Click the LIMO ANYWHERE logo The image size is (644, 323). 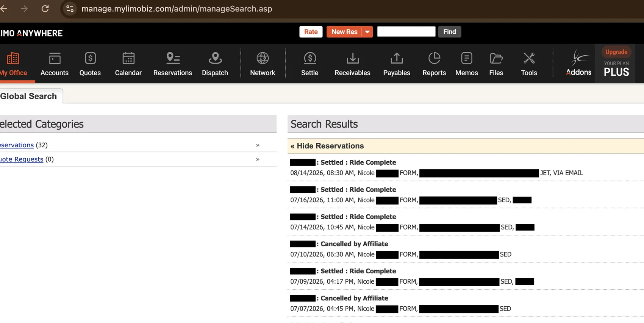point(31,33)
